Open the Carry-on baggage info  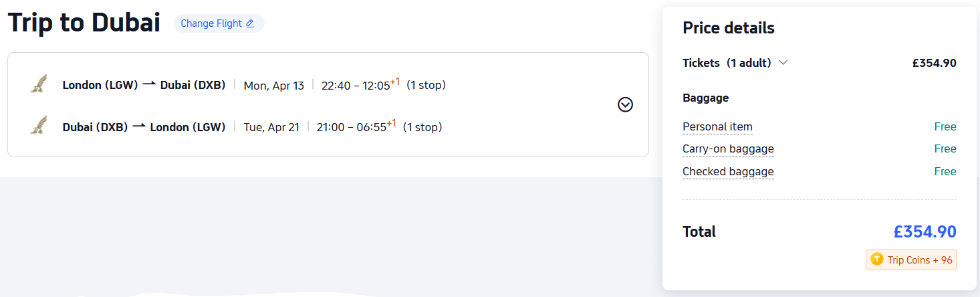click(x=728, y=149)
